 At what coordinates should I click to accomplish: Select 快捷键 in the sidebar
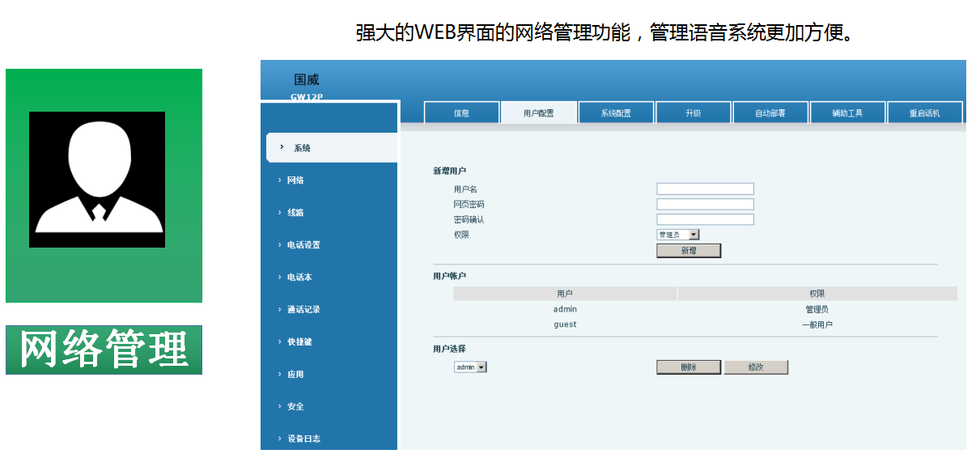tap(299, 342)
